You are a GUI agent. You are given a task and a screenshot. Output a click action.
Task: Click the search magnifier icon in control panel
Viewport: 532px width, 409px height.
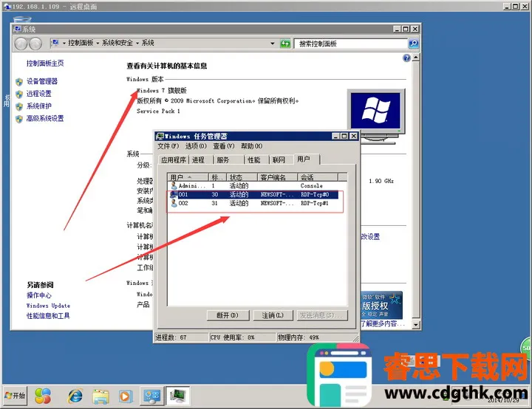(x=413, y=44)
